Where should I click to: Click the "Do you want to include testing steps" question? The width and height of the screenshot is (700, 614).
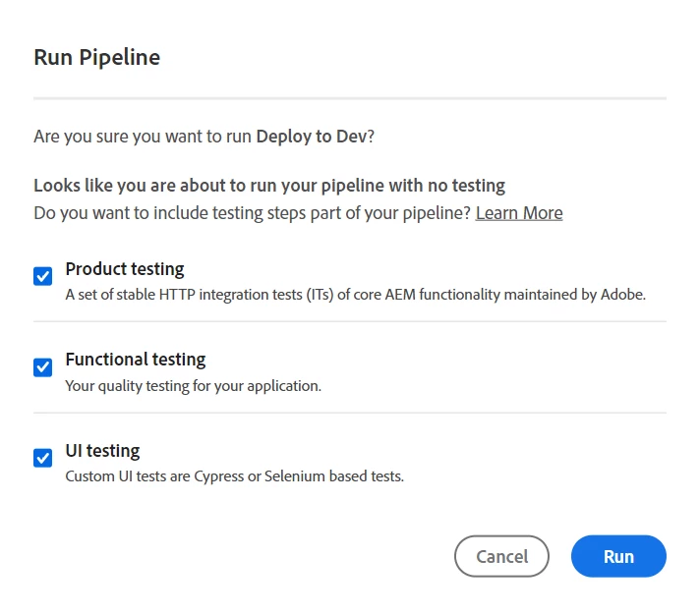pyautogui.click(x=252, y=213)
